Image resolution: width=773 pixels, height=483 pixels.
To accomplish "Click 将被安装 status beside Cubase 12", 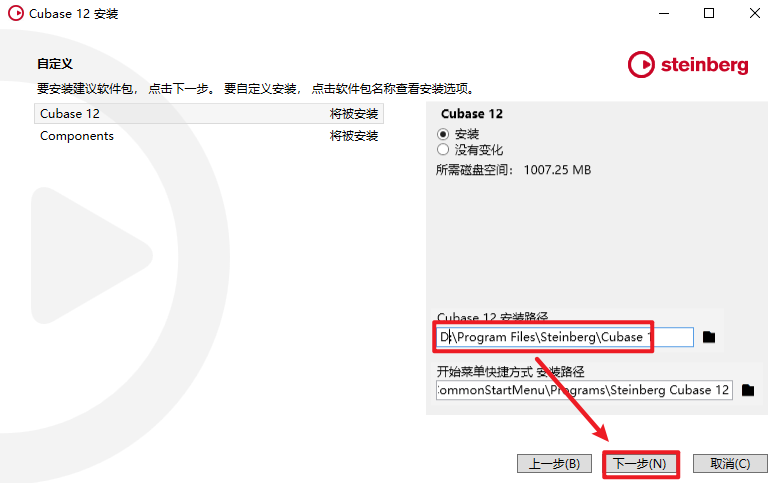I will [354, 114].
